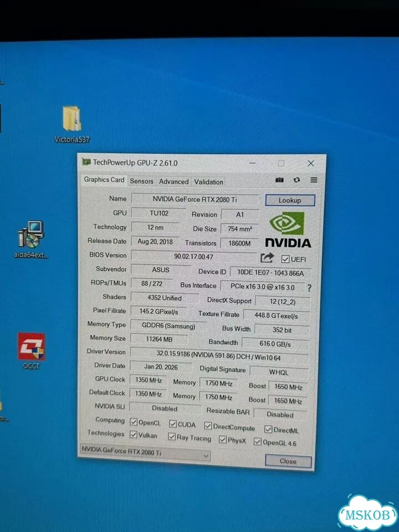Screen dimensions: 399x532
Task: Click the Bus Interface question mark
Action: pos(309,288)
